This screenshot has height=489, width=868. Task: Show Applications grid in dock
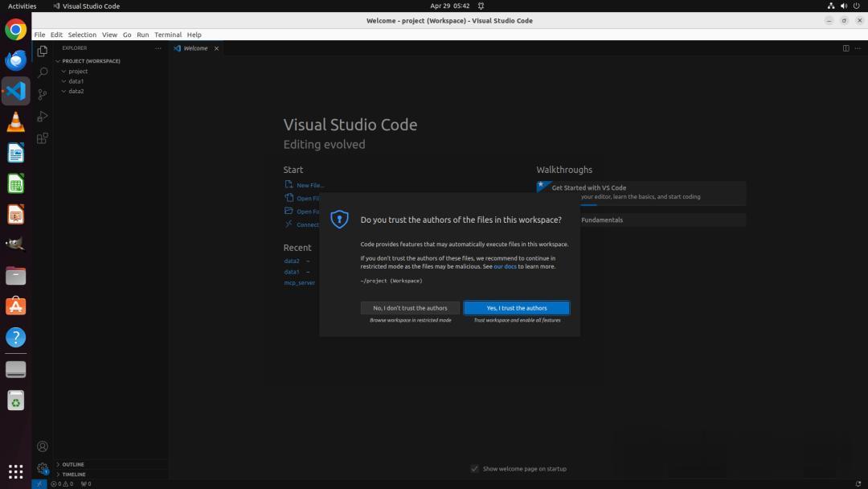tap(15, 472)
